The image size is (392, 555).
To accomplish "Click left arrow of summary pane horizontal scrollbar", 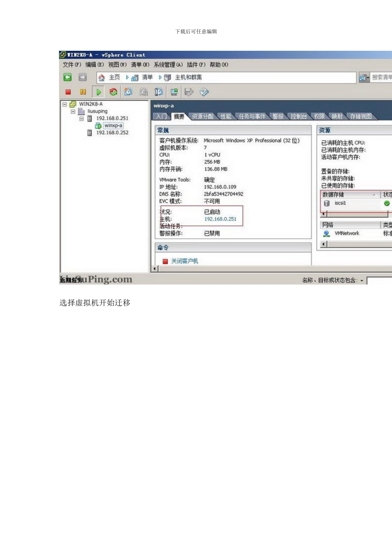I will click(155, 269).
